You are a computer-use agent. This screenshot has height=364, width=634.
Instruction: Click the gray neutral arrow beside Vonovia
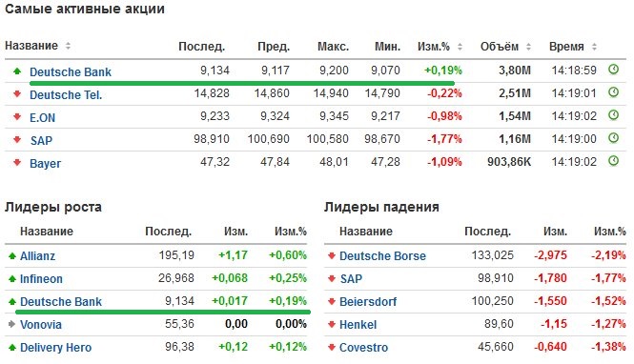(x=12, y=324)
